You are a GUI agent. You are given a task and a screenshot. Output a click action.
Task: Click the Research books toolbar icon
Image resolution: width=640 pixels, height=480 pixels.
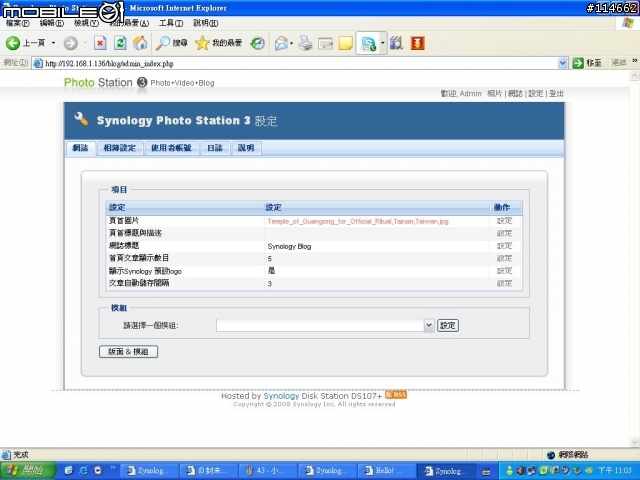pos(396,43)
